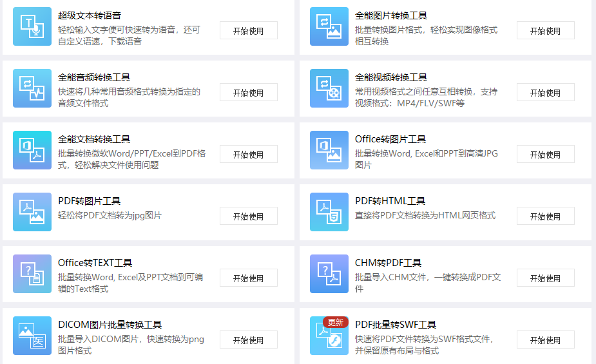Click 开始使用 for CHM转PDF工具

(546, 278)
